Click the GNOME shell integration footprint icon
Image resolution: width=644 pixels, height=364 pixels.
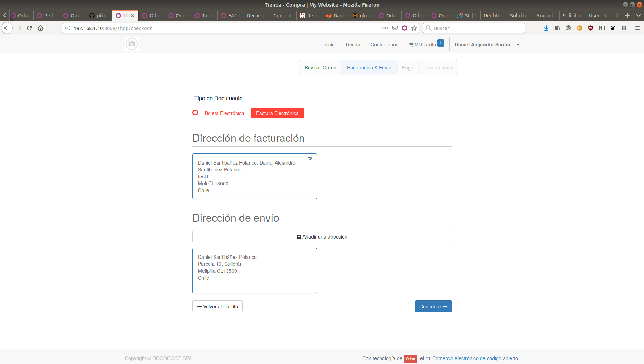coord(613,28)
